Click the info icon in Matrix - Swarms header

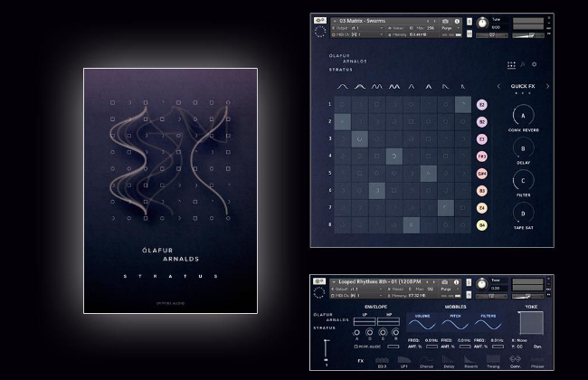pos(457,22)
